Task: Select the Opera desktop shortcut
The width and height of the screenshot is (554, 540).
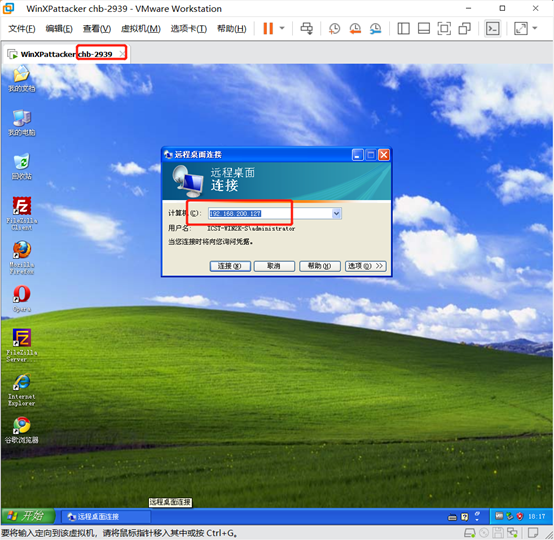Action: point(22,299)
